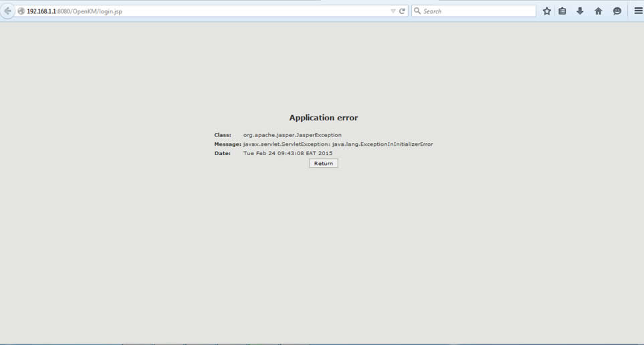Click in the URL address field
The width and height of the screenshot is (644, 345).
[201, 11]
